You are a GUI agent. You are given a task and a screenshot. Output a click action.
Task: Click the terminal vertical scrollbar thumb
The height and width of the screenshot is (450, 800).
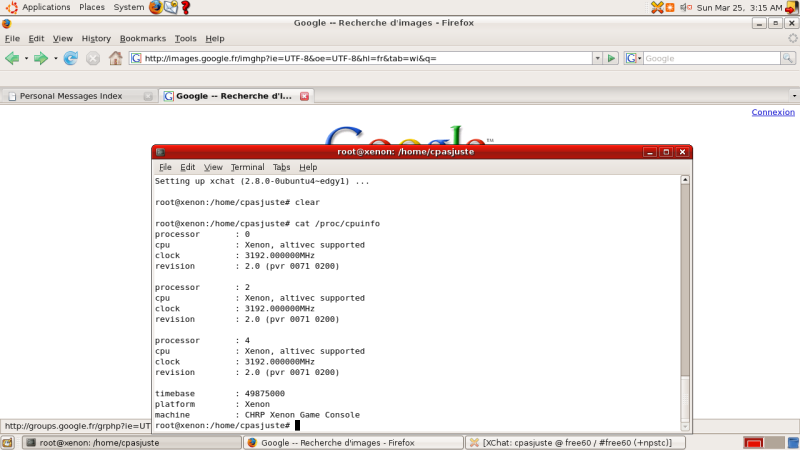pos(685,398)
